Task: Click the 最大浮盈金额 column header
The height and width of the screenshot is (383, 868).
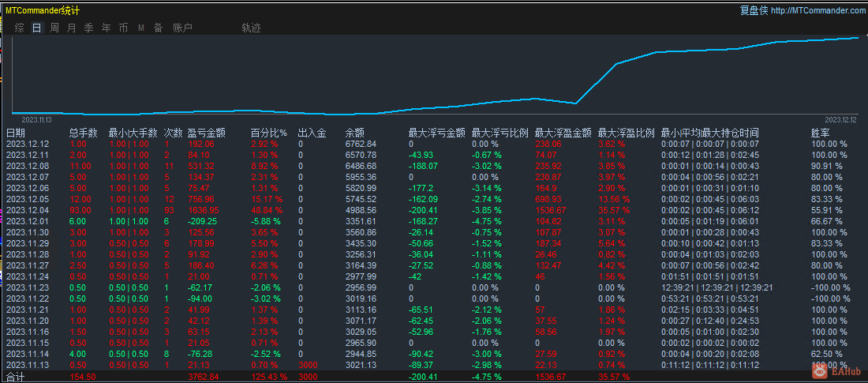Action: coord(563,133)
